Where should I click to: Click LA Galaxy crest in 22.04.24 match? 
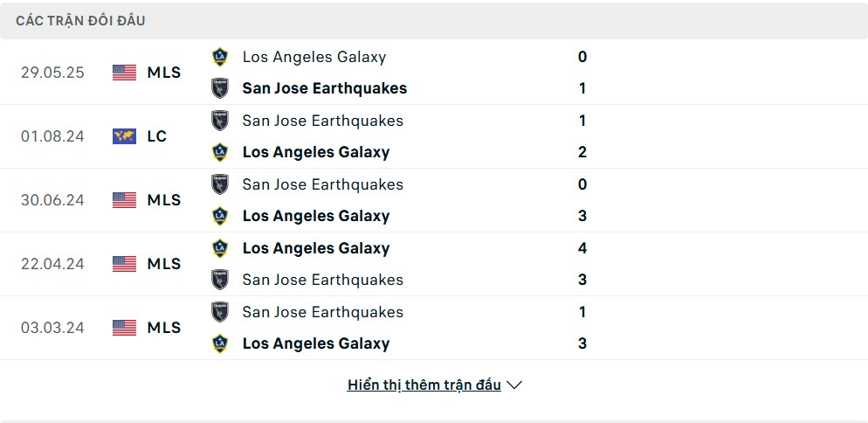tap(220, 248)
